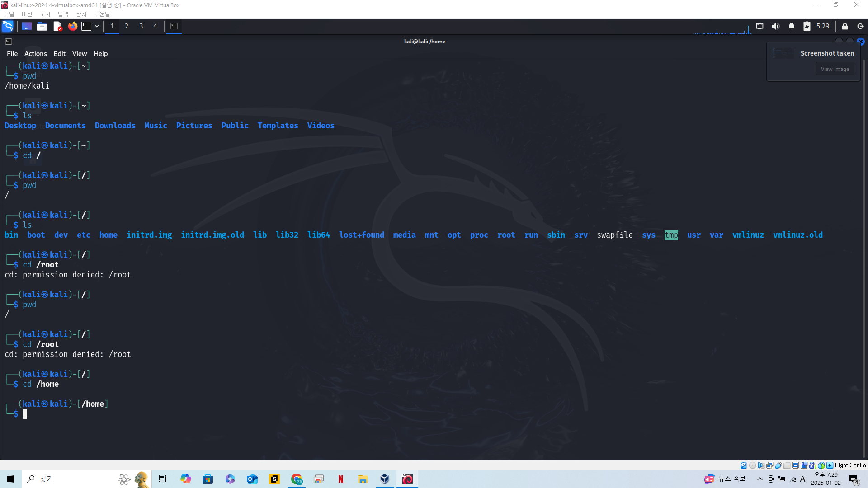
Task: Expand the terminal launcher dropdown arrow
Action: [97, 26]
